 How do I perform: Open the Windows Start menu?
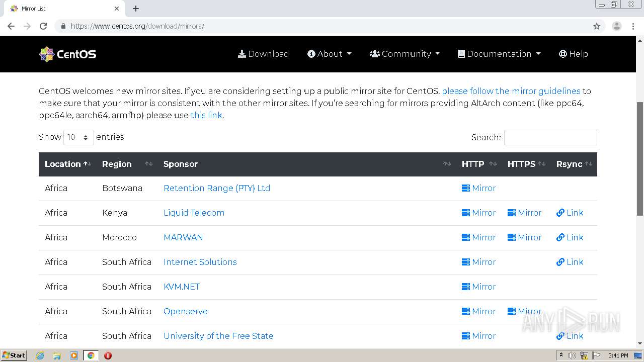tap(14, 355)
